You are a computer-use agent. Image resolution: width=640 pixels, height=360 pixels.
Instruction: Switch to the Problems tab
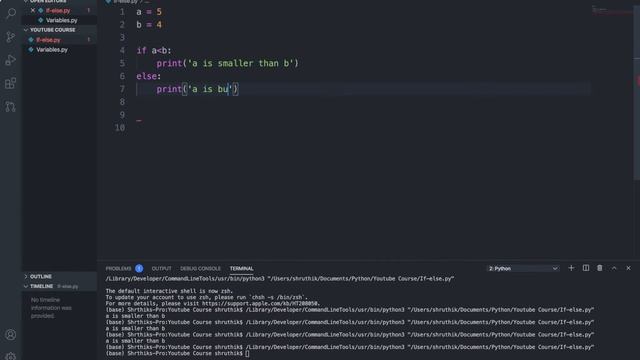coord(118,268)
